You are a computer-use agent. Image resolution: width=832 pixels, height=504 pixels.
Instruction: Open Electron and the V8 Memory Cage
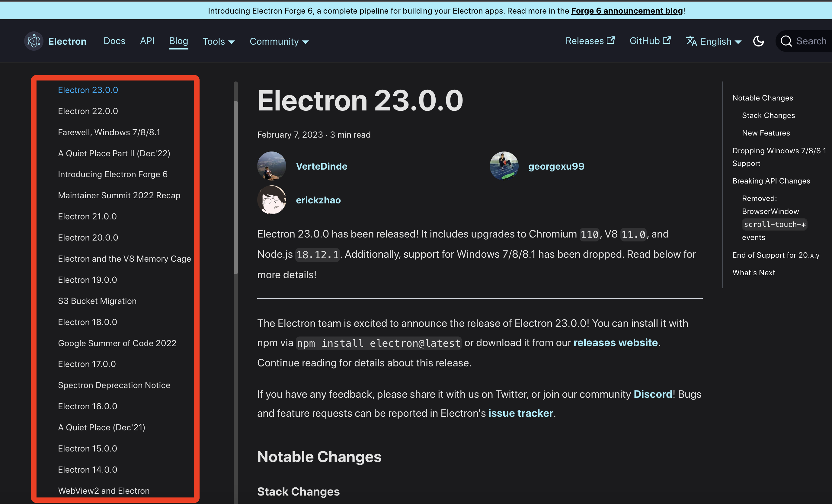[x=124, y=259]
